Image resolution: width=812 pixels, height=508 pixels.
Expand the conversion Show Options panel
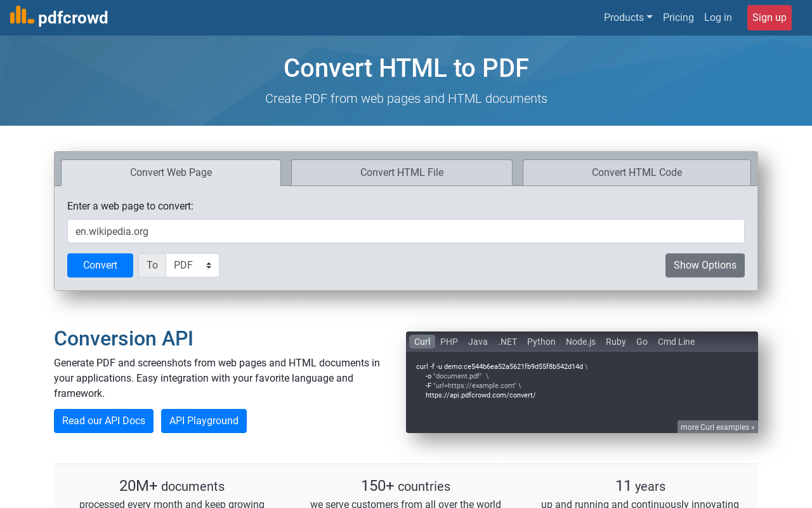pos(705,265)
